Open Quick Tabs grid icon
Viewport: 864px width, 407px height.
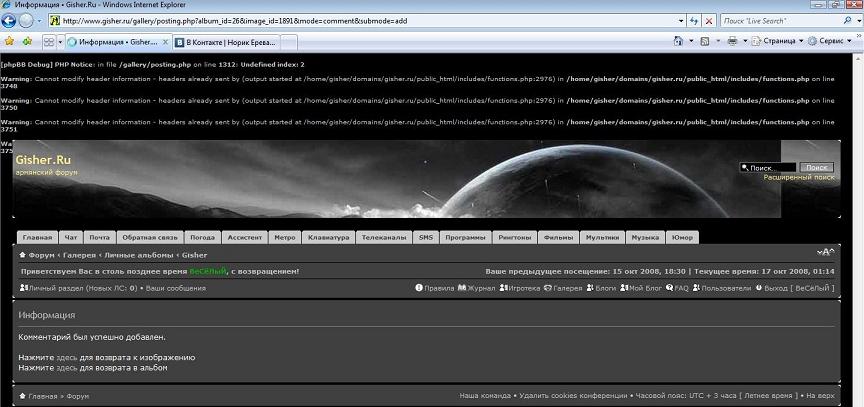pos(48,41)
